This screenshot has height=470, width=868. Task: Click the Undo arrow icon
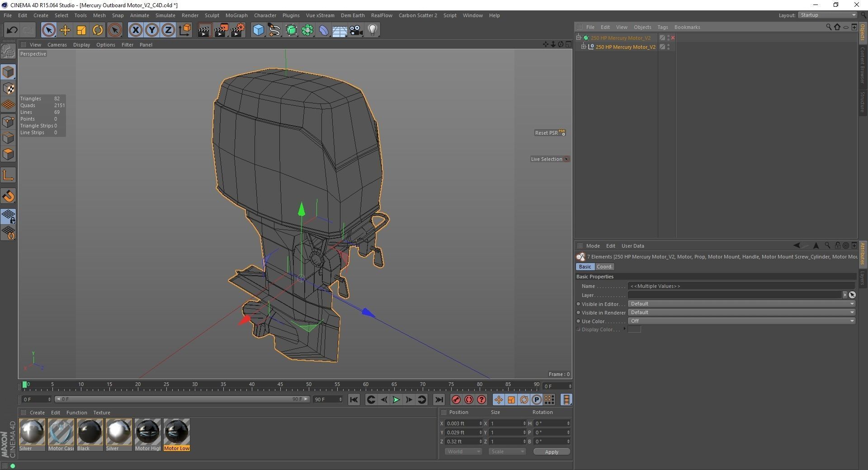click(x=12, y=30)
